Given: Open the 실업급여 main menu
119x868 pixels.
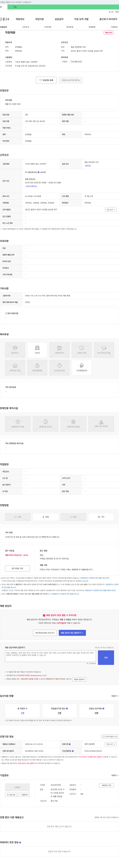Looking at the screenshot, I should pos(59,19).
